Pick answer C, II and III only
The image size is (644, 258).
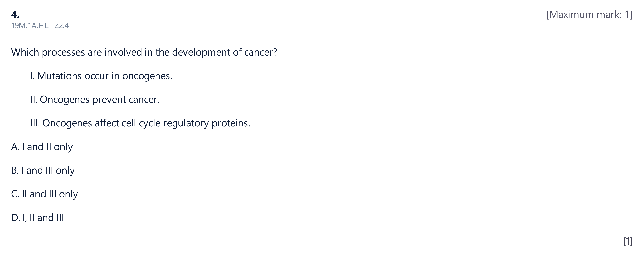44,194
